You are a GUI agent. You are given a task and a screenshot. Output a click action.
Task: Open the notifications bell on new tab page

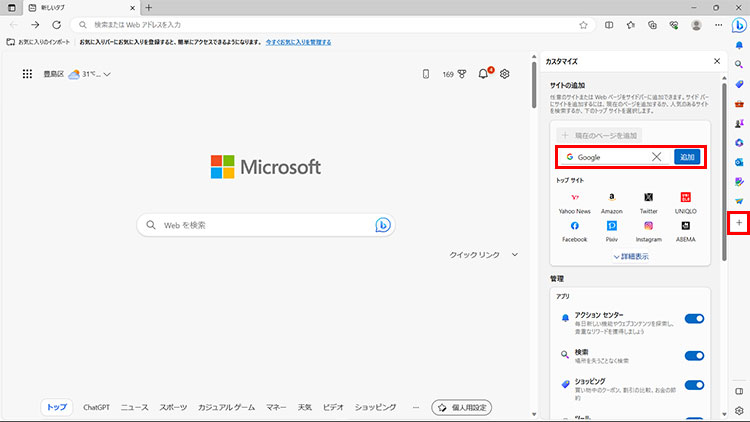point(484,74)
